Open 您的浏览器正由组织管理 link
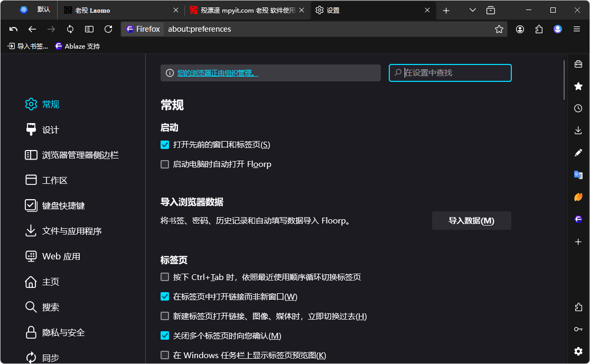Viewport: 590px width, 364px height. [x=218, y=73]
